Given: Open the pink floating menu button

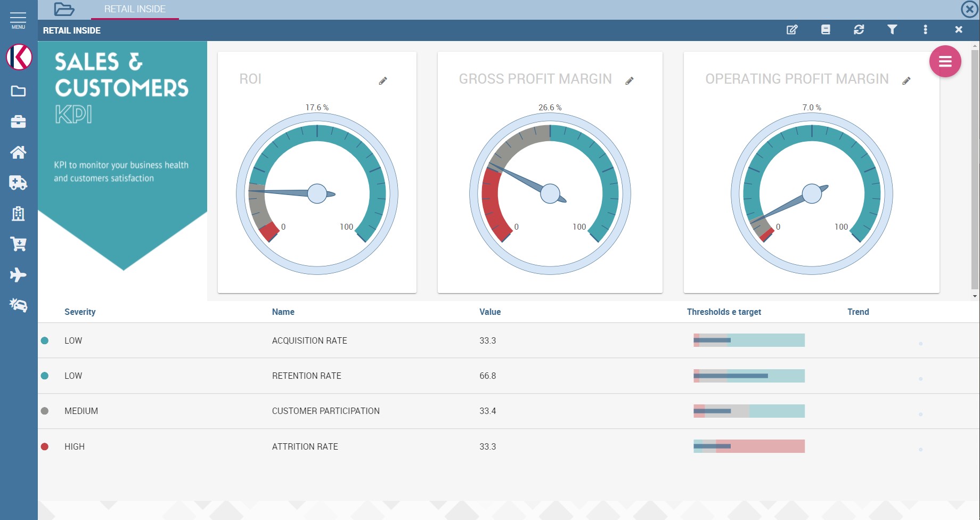Looking at the screenshot, I should click(945, 61).
